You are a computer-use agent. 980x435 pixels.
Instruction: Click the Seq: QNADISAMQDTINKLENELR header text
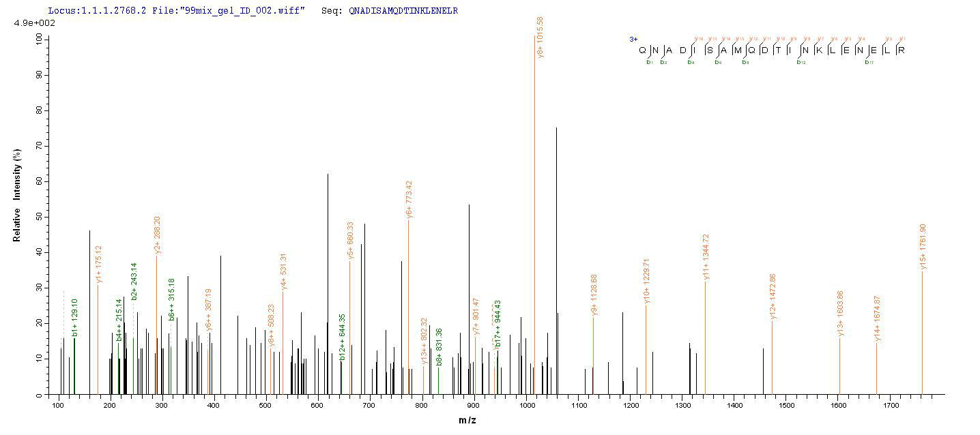tap(390, 11)
